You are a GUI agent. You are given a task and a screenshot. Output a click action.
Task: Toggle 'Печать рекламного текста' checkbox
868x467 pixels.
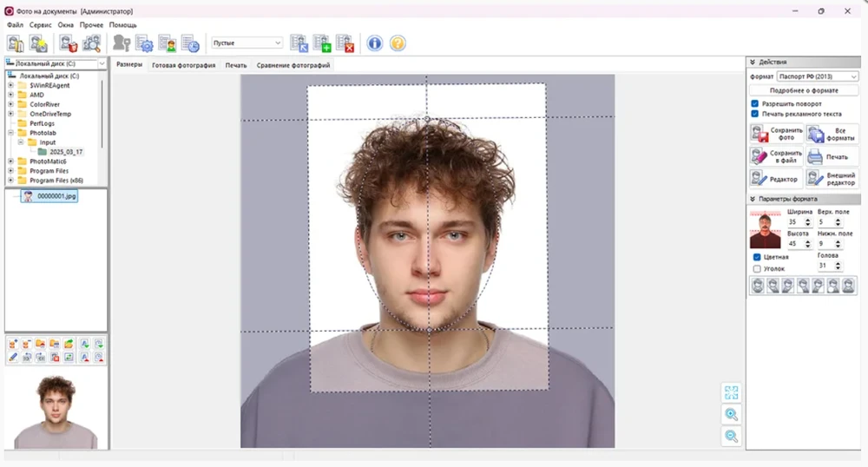click(755, 114)
